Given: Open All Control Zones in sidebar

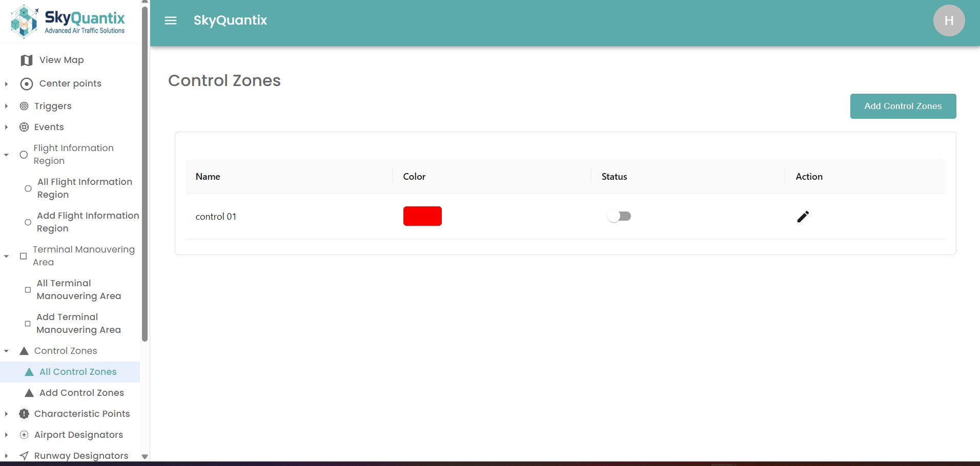Looking at the screenshot, I should pyautogui.click(x=78, y=372).
